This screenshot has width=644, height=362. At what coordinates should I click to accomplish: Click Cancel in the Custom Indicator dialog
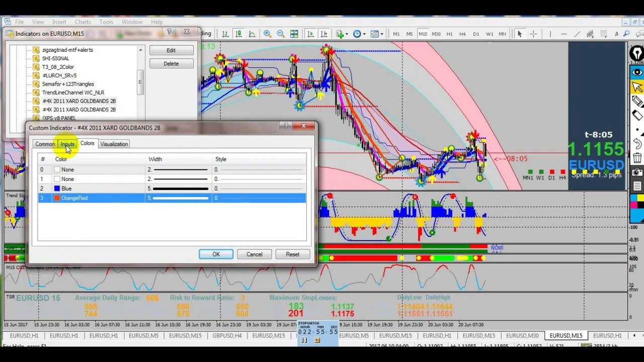(x=254, y=254)
